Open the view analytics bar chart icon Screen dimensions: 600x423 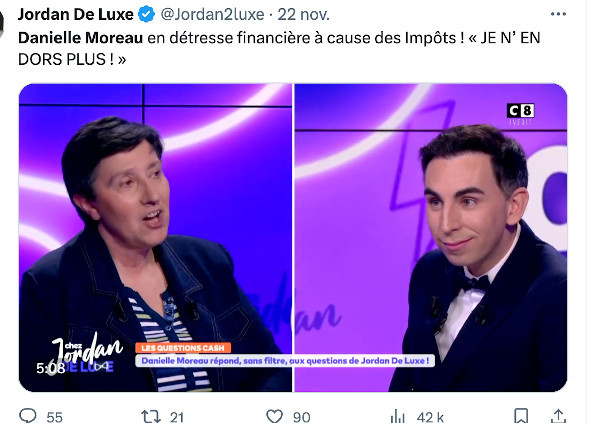coord(398,416)
